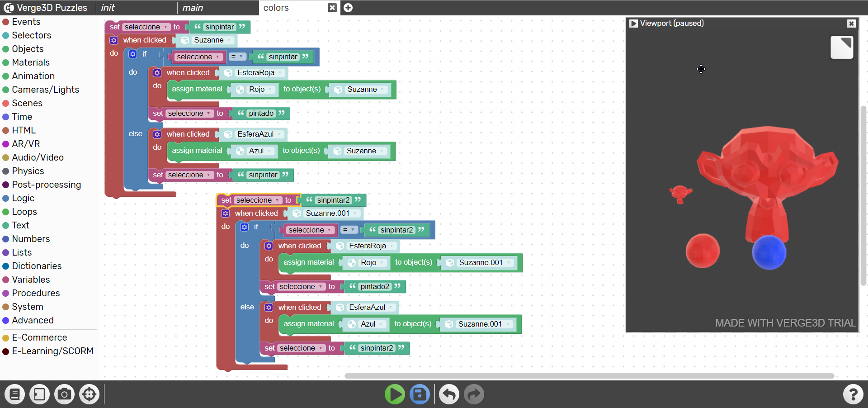The image size is (868, 408).
Task: Undo the last change
Action: 449,394
